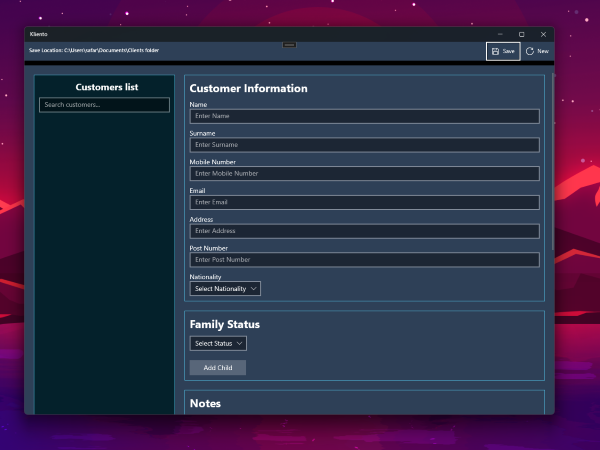Image resolution: width=600 pixels, height=450 pixels.
Task: Expand the Select Status dropdown
Action: coord(218,343)
